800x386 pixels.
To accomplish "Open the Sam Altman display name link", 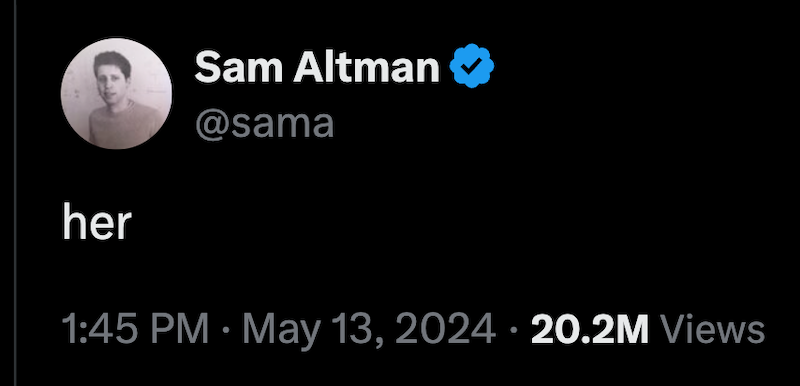I will click(x=316, y=67).
